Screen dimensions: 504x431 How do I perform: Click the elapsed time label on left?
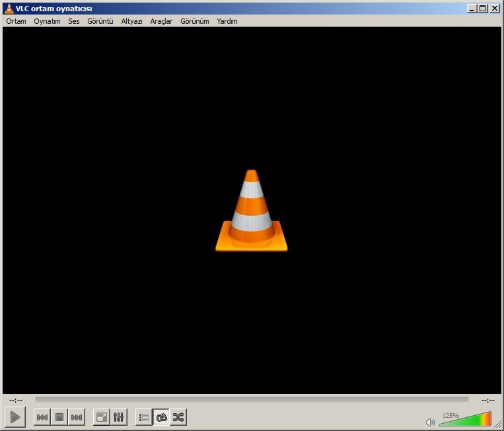tap(16, 400)
